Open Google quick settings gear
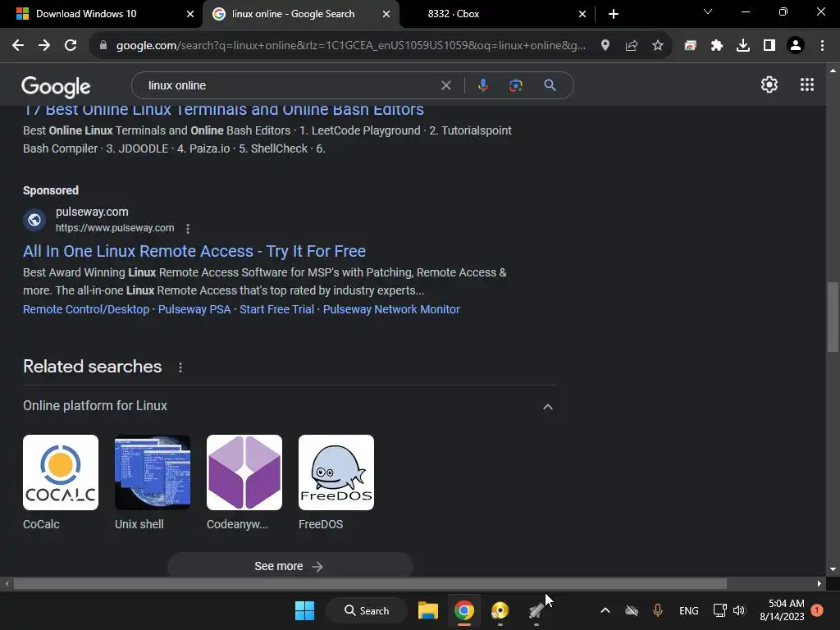The height and width of the screenshot is (630, 840). point(769,84)
